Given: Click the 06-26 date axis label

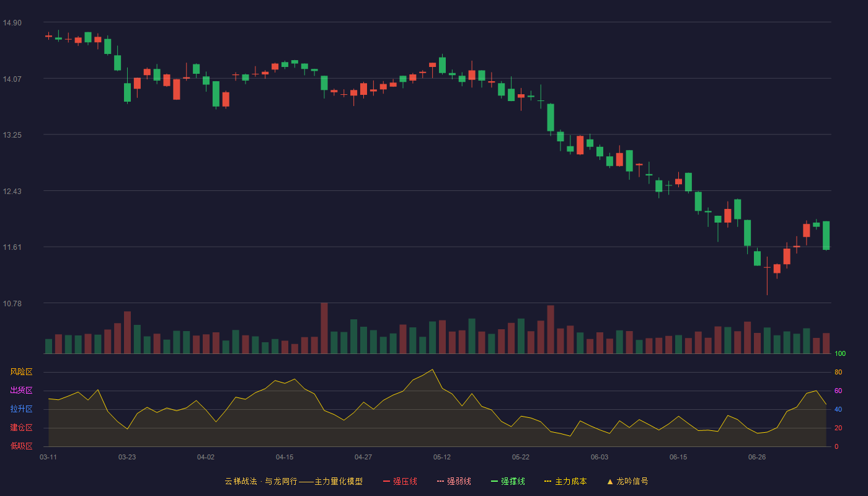Looking at the screenshot, I should point(757,457).
